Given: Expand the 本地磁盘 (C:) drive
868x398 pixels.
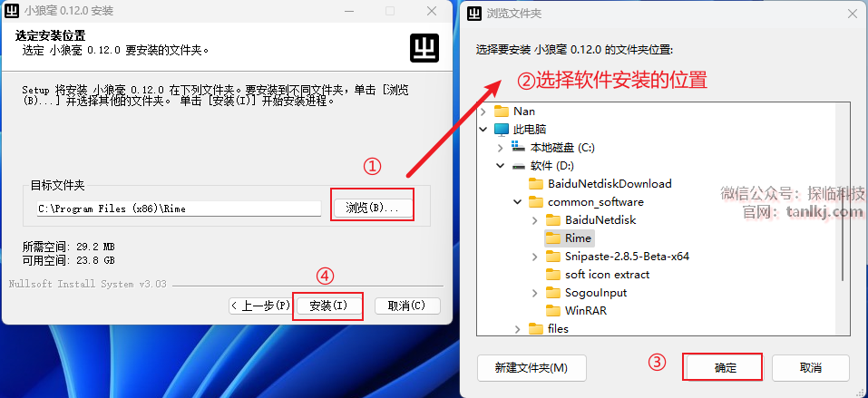Looking at the screenshot, I should pyautogui.click(x=501, y=148).
